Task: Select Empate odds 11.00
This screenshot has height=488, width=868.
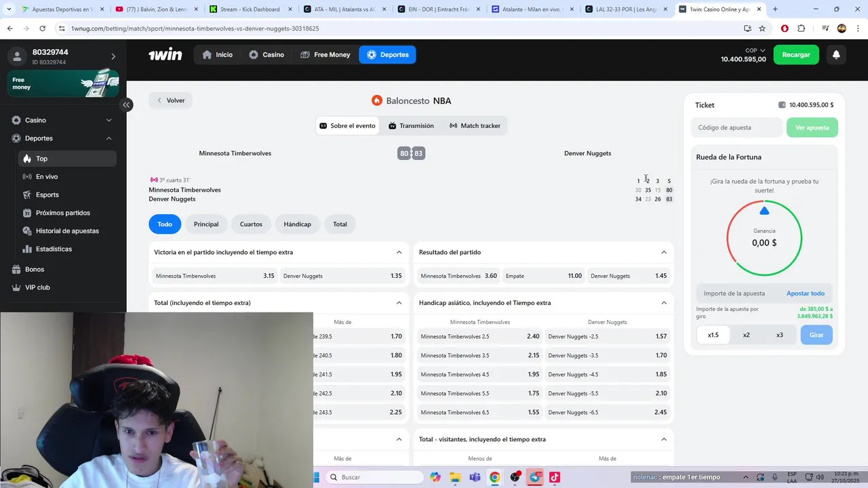Action: pos(544,276)
